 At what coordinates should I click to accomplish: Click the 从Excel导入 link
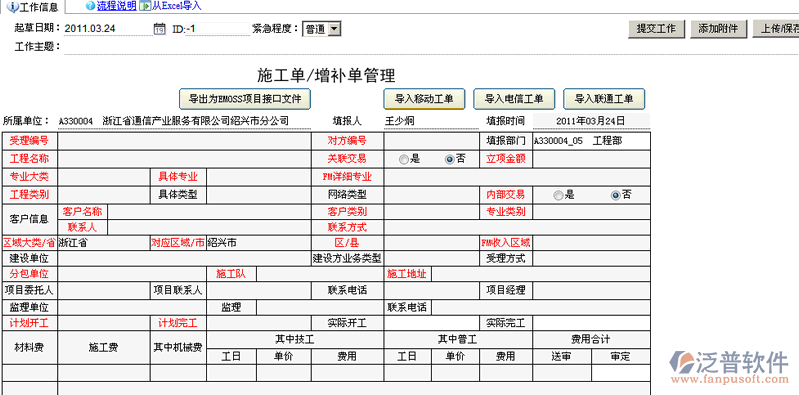tap(176, 6)
